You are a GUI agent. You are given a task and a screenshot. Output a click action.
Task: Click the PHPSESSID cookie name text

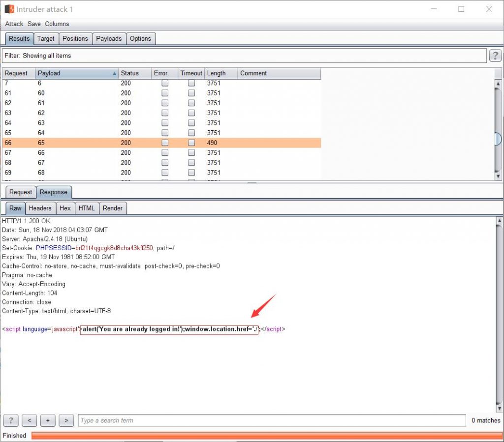[x=54, y=248]
